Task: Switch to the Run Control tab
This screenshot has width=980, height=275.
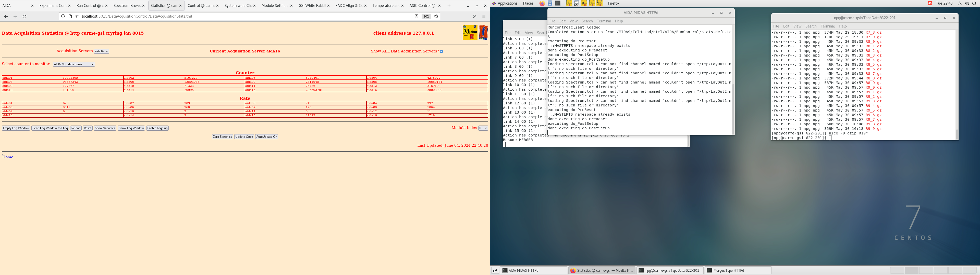Action: (x=90, y=6)
